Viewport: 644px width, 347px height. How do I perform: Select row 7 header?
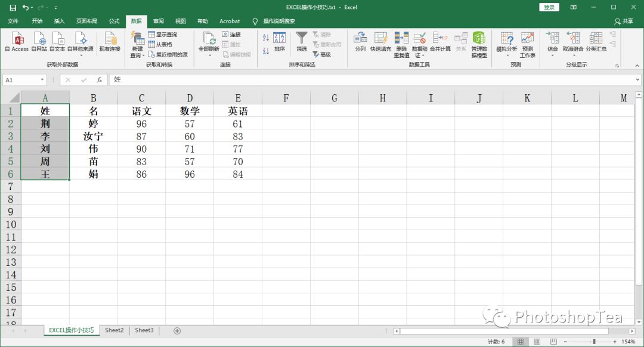pyautogui.click(x=10, y=187)
